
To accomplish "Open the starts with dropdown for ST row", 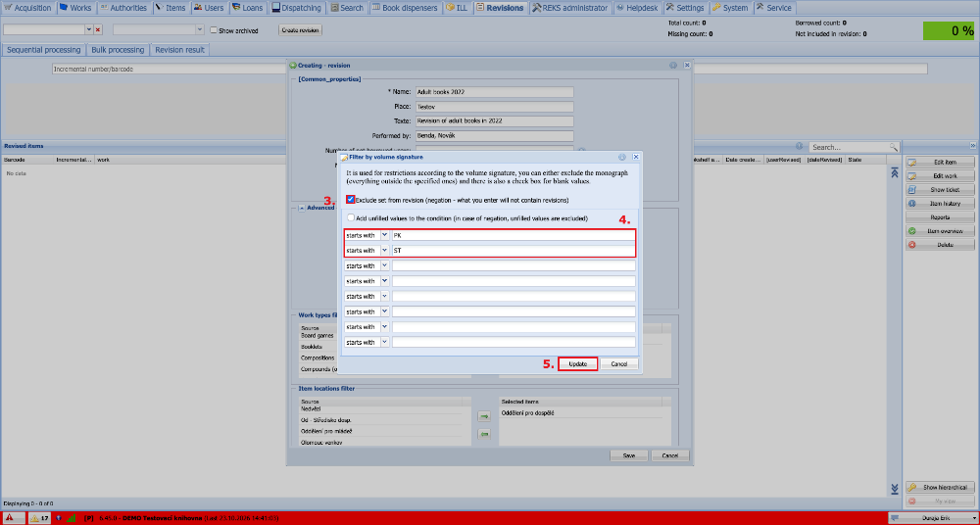I will click(384, 251).
